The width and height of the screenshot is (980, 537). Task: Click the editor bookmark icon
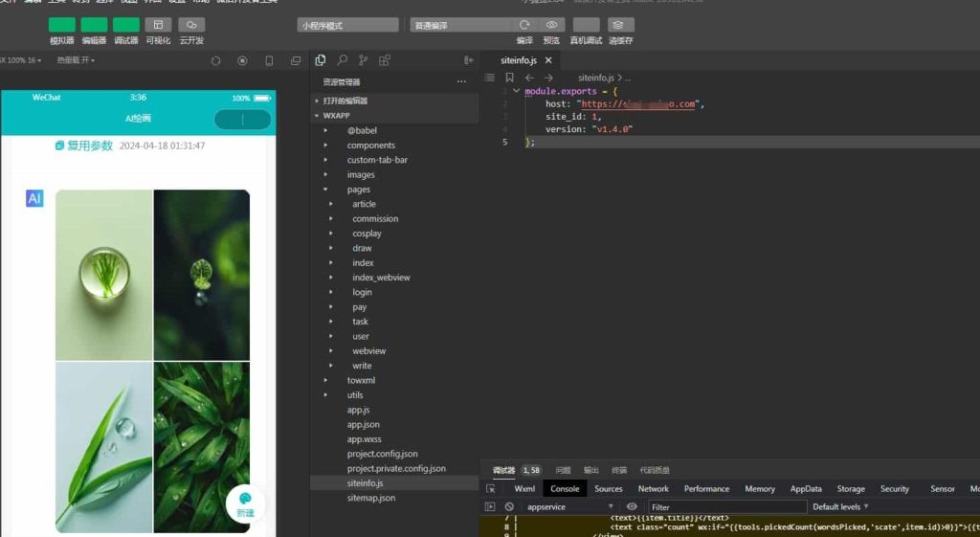[509, 78]
